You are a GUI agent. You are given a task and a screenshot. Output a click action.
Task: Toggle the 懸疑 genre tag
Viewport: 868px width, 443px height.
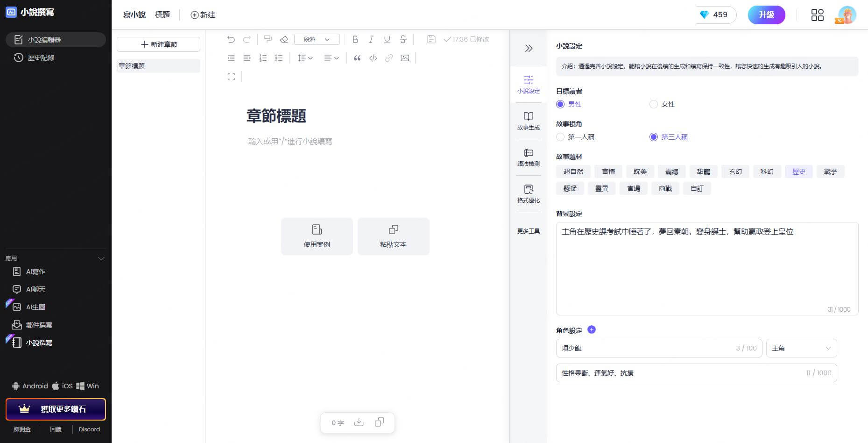pyautogui.click(x=570, y=188)
